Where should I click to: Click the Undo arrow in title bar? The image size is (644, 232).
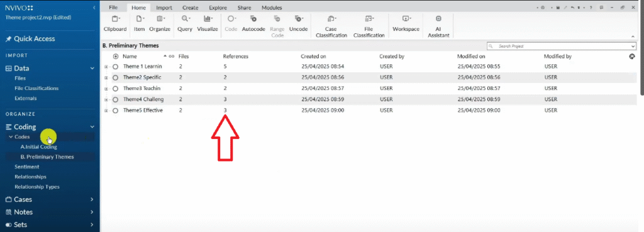[572, 8]
